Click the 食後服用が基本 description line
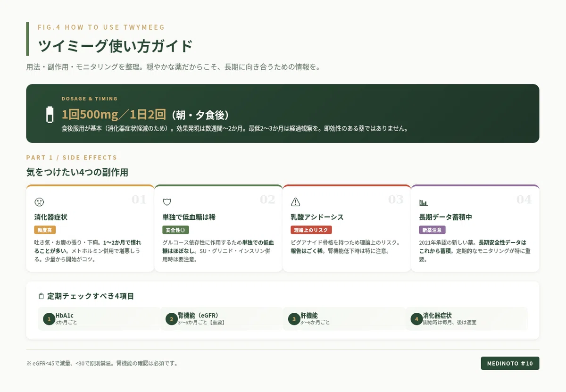 (234, 128)
